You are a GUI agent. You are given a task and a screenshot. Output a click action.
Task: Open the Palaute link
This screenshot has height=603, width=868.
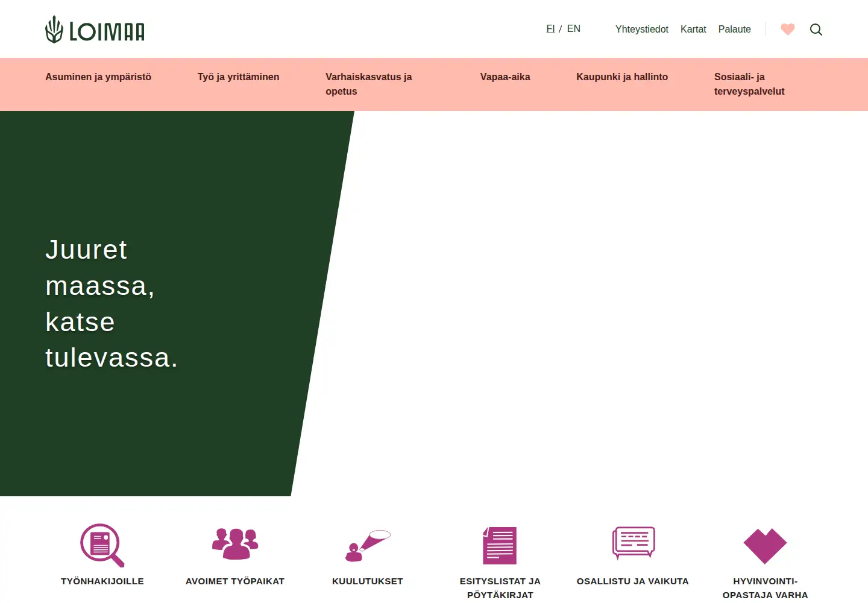735,30
